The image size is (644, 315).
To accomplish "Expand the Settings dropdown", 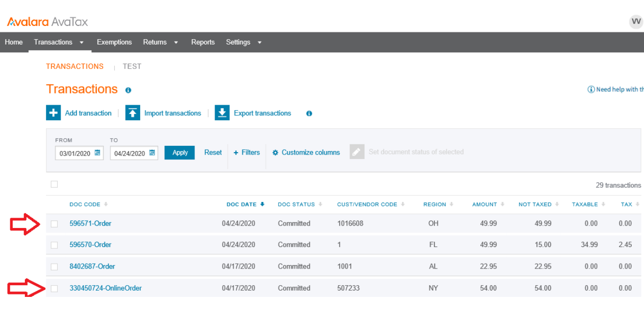I will click(x=259, y=42).
